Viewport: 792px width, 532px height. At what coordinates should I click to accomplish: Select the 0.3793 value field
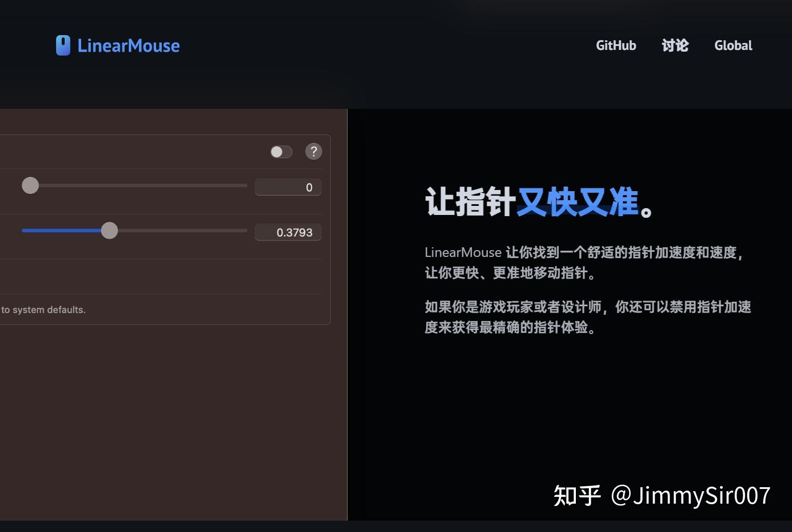pyautogui.click(x=288, y=232)
